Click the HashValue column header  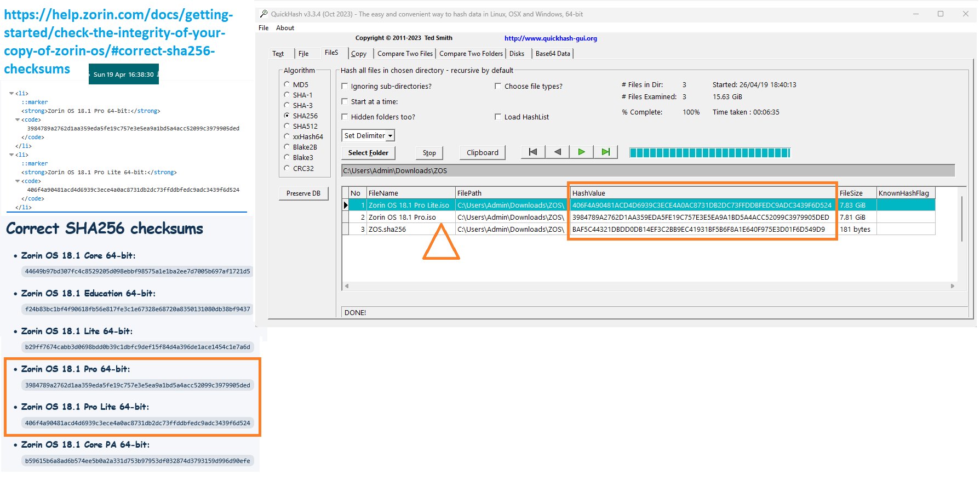click(703, 193)
